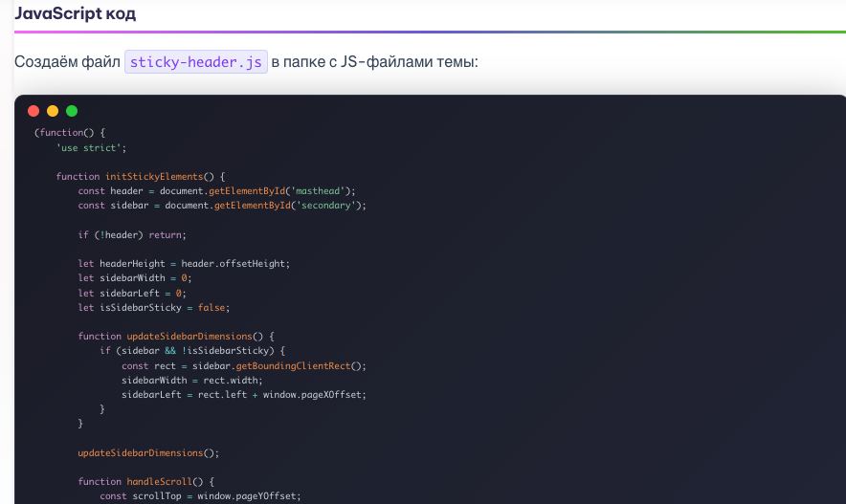846x504 pixels.
Task: Click the handleScroll function name
Action: [158, 482]
